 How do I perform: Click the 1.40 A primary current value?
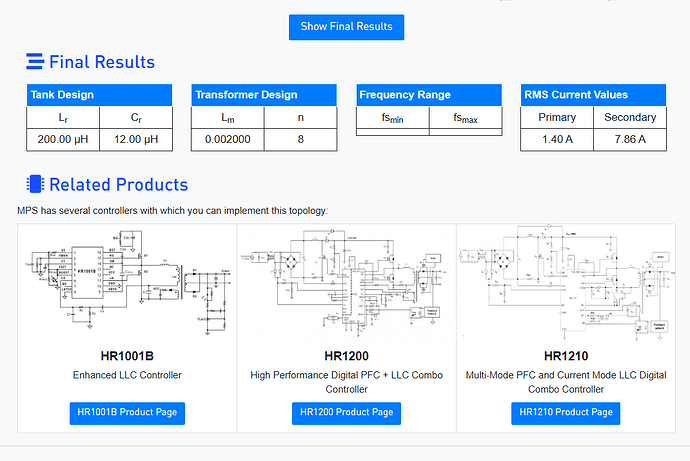point(557,139)
